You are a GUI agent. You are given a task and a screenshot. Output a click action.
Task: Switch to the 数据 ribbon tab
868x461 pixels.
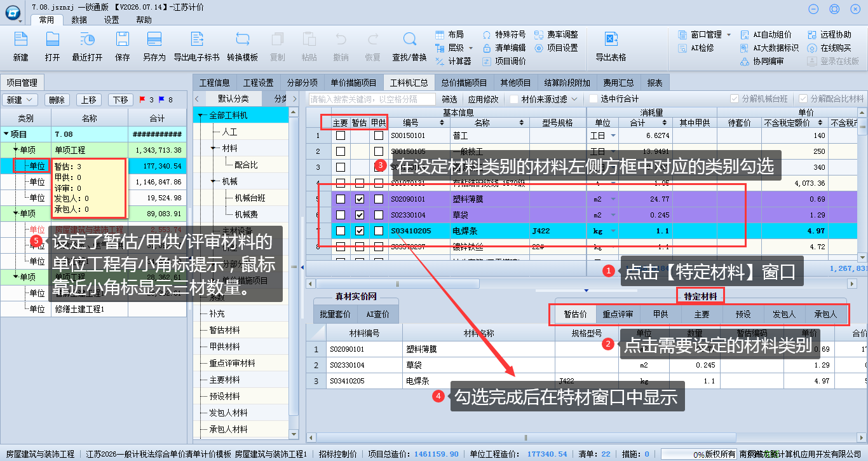point(79,20)
